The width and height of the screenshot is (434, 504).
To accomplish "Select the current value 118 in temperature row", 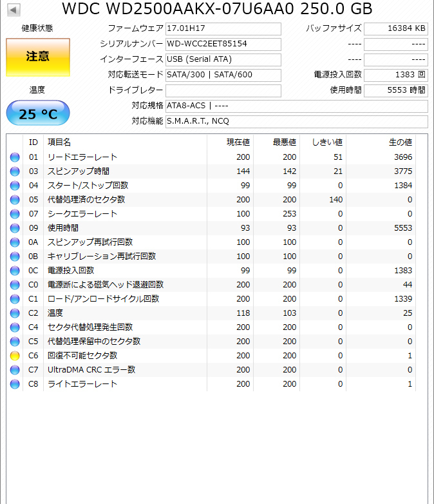I will pos(243,313).
